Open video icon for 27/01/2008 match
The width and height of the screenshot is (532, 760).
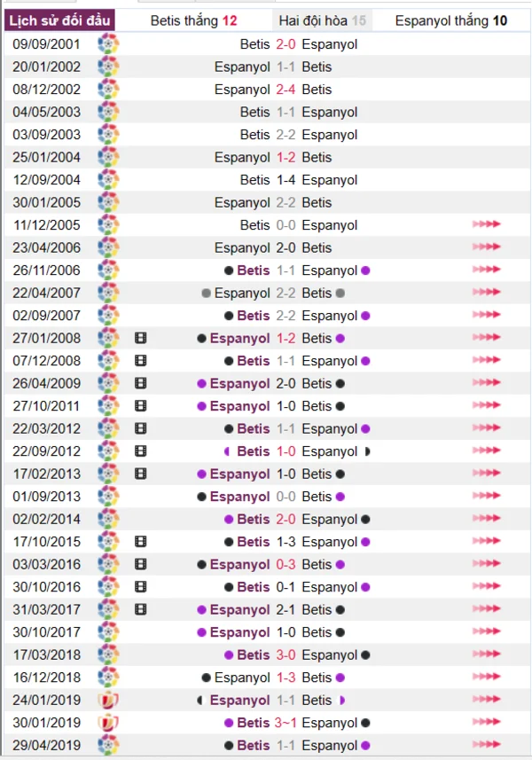coord(140,338)
